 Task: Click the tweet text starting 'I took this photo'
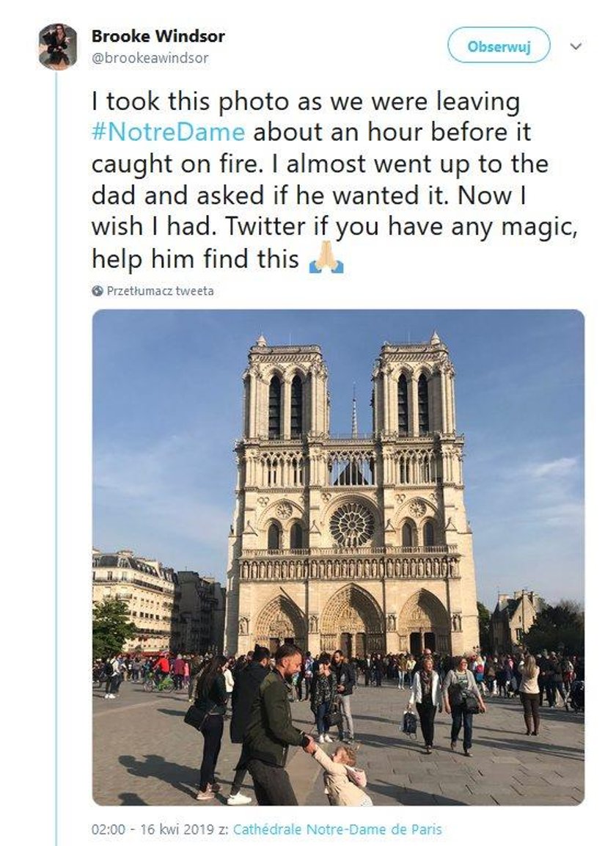point(334,180)
